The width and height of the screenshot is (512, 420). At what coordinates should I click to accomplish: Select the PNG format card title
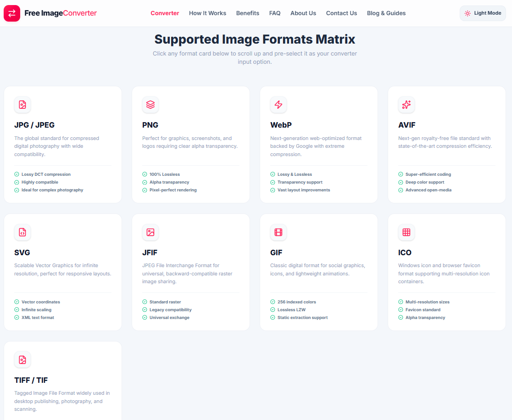pos(150,125)
